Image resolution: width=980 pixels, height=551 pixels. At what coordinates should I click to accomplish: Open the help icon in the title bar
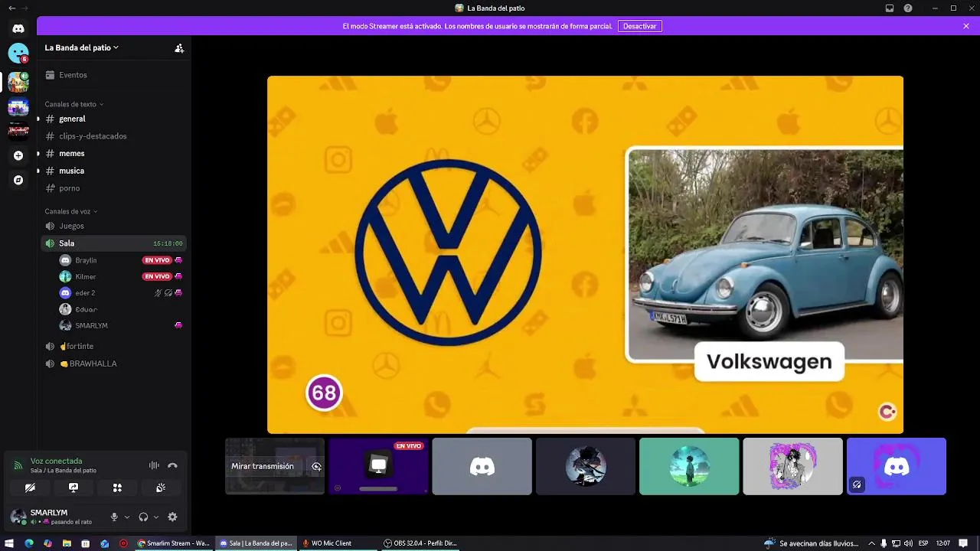pyautogui.click(x=908, y=8)
